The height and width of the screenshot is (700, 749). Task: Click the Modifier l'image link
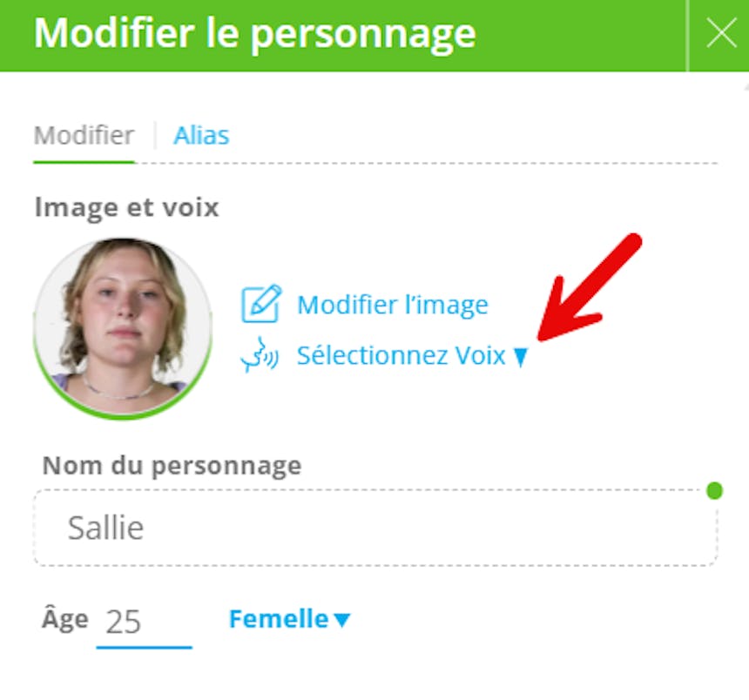point(392,306)
